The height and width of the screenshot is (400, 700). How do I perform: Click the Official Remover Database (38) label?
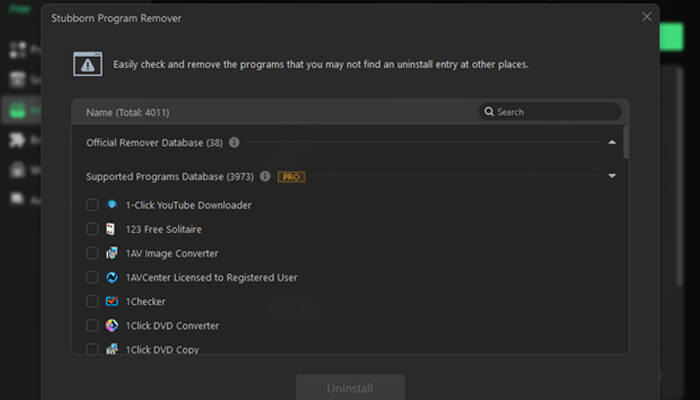click(154, 143)
